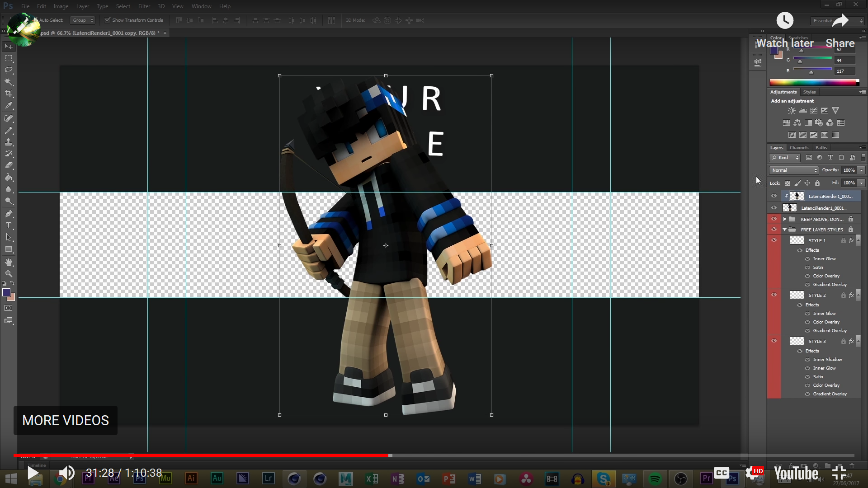Image resolution: width=868 pixels, height=488 pixels.
Task: Select the Brush tool
Action: (9, 130)
